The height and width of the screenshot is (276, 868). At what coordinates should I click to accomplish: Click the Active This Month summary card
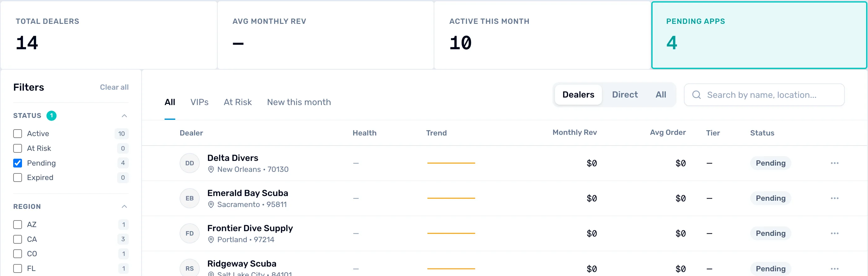542,35
